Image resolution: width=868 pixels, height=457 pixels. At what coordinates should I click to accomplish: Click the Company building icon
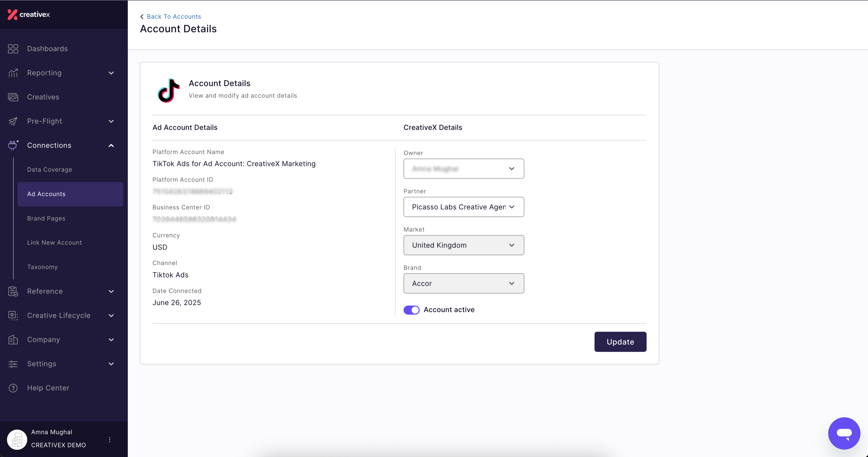(x=13, y=340)
